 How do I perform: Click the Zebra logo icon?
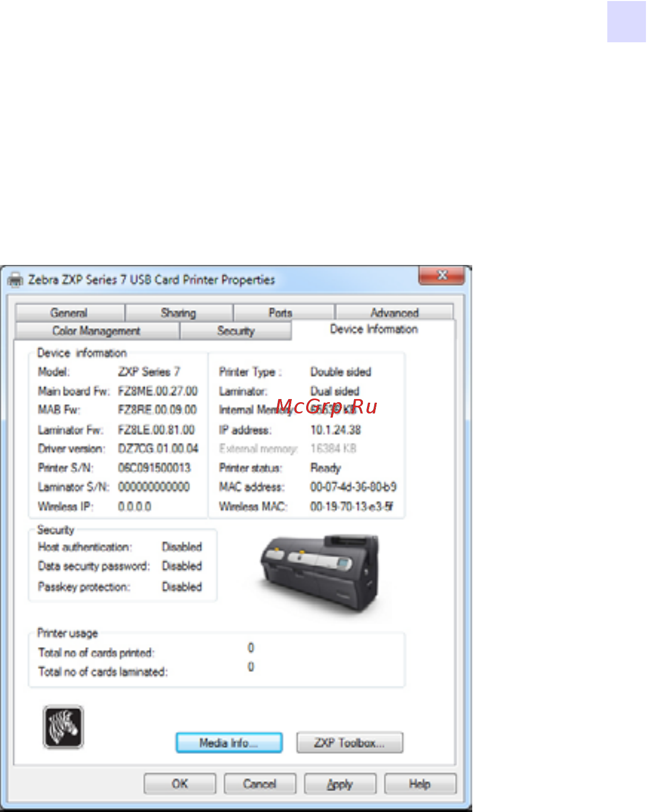[x=63, y=727]
